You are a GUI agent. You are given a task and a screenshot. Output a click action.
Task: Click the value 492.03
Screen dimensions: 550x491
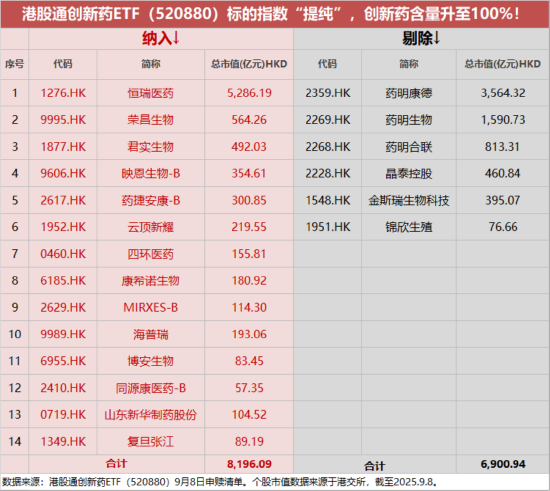coord(249,147)
